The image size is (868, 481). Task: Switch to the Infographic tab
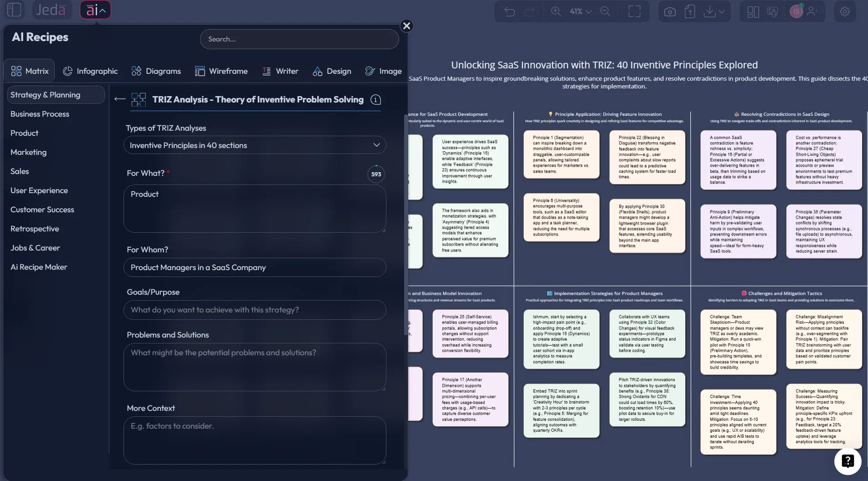(90, 71)
